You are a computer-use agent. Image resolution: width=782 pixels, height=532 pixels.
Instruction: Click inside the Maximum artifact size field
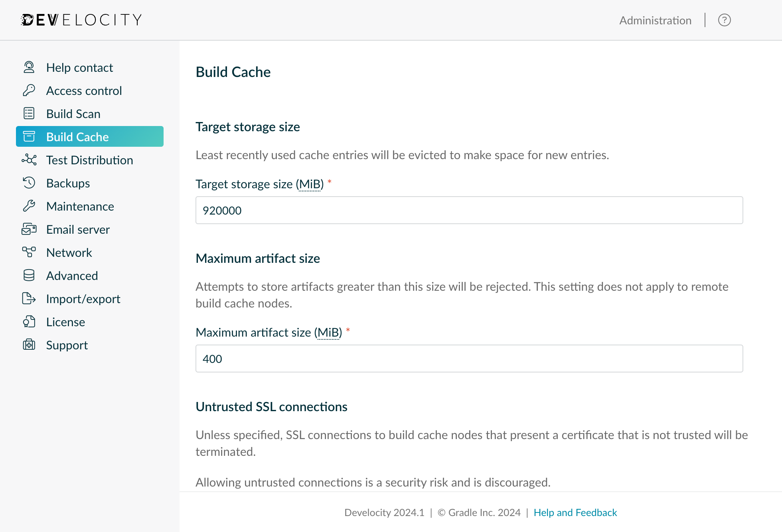click(469, 359)
